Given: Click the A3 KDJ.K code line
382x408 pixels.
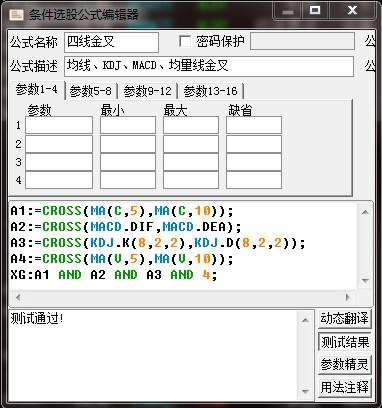Looking at the screenshot, I should [x=158, y=243].
